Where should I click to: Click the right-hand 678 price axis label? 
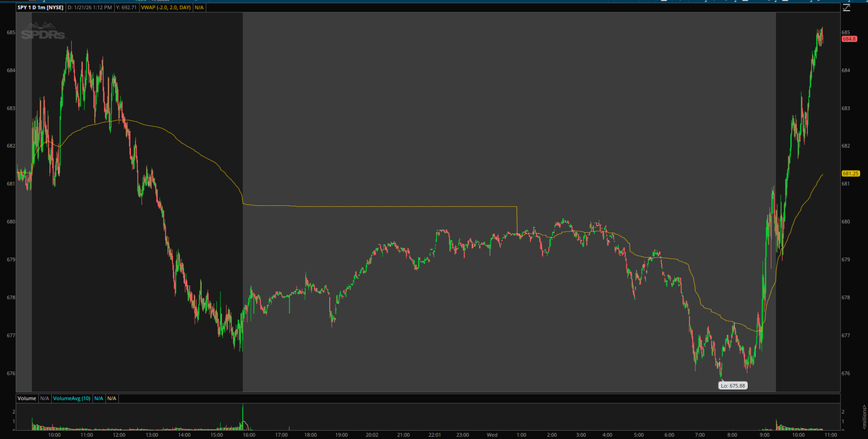click(x=846, y=297)
